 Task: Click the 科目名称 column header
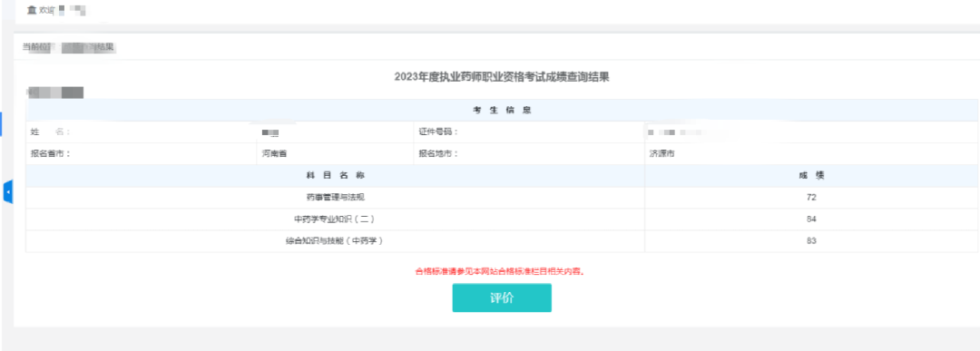click(x=335, y=176)
